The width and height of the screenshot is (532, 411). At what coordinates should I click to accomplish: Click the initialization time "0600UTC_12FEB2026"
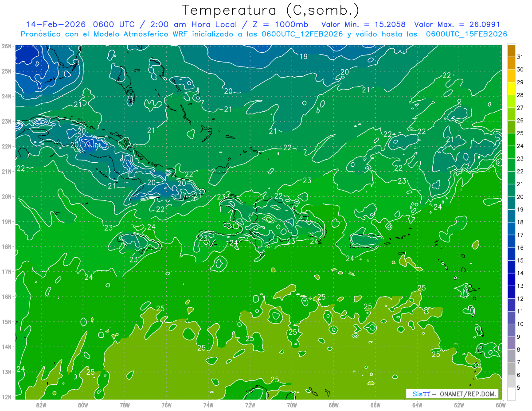(302, 34)
